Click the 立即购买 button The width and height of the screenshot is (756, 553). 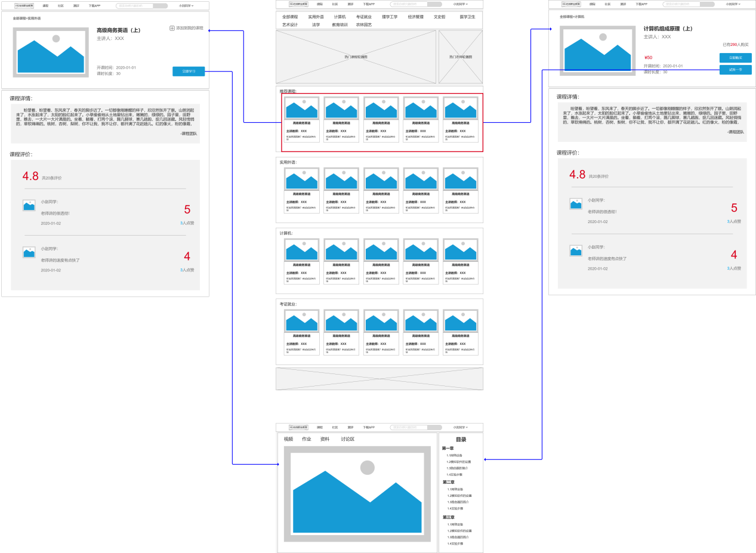pyautogui.click(x=736, y=58)
